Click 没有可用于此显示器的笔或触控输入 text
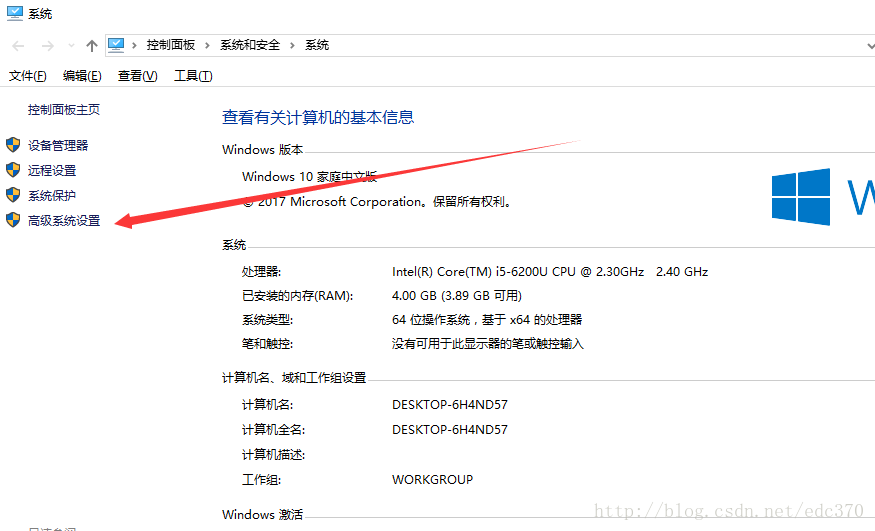This screenshot has height=531, width=875. click(x=488, y=344)
